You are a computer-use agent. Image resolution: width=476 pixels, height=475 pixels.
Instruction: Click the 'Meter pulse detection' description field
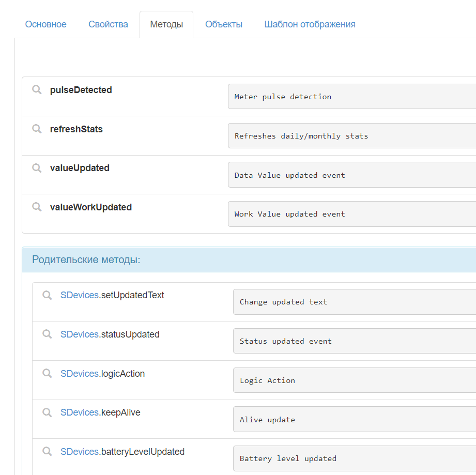351,97
